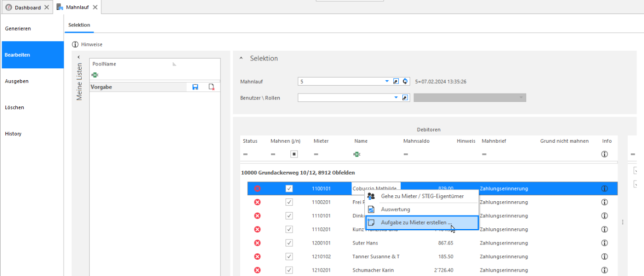Image resolution: width=644 pixels, height=276 pixels.
Task: Choose 'Aufgabe zu Mieter erstellen ...'
Action: pyautogui.click(x=422, y=222)
